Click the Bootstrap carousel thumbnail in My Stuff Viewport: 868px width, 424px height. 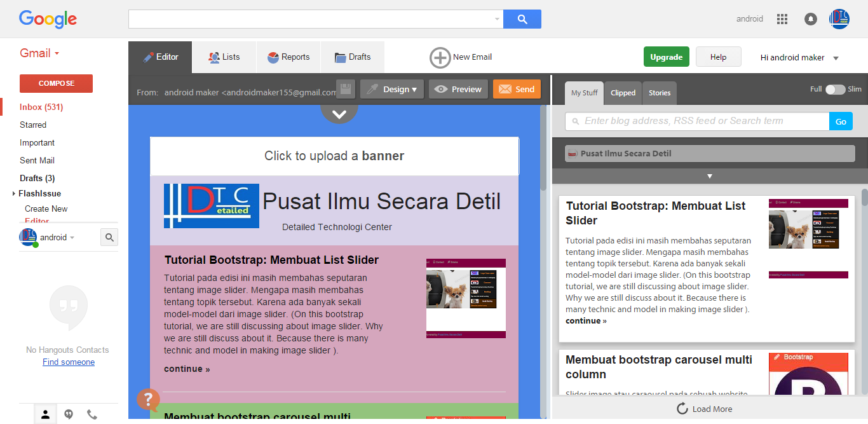[x=808, y=374]
